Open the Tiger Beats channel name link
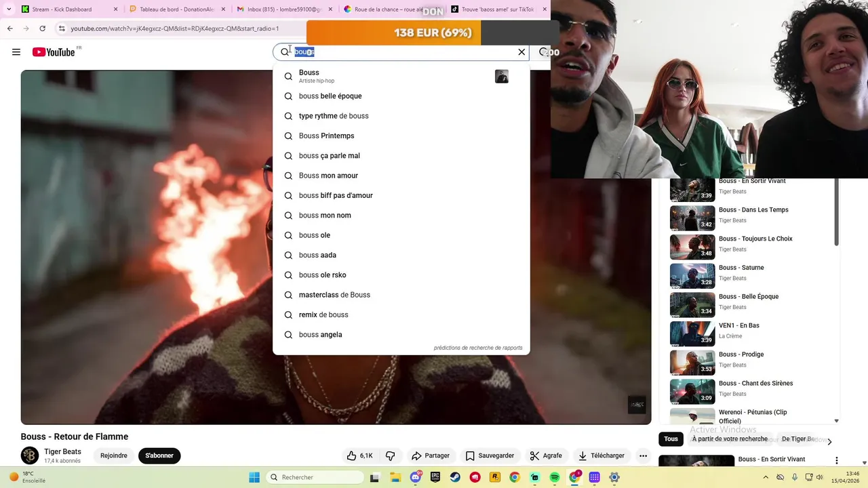 [62, 451]
